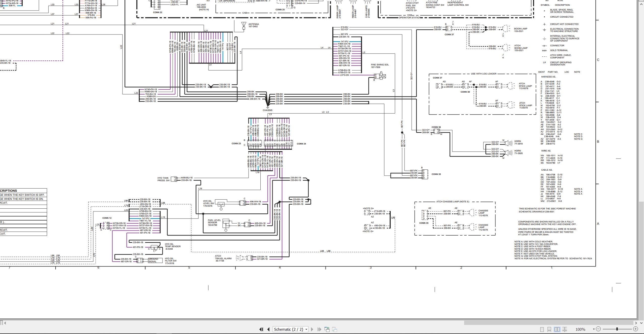Click the HORN 7Y-3920 label
644x334 pixels.
tap(518, 152)
